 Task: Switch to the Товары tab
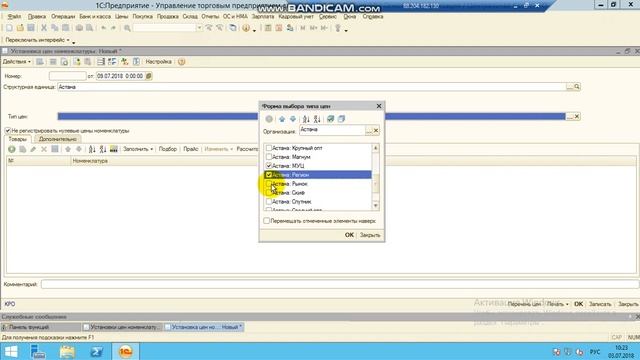17,139
